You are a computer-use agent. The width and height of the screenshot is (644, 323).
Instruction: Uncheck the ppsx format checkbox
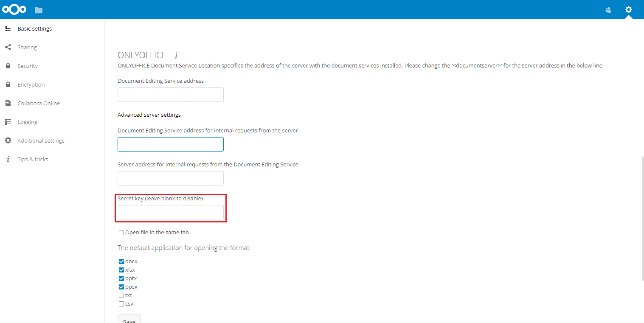121,287
